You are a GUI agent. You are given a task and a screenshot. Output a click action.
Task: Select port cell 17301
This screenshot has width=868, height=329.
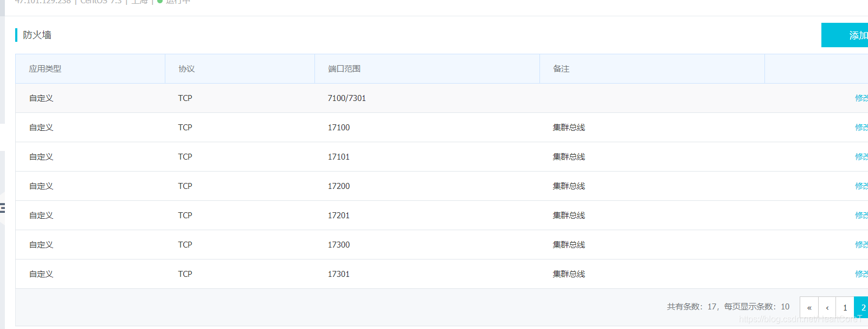(339, 274)
